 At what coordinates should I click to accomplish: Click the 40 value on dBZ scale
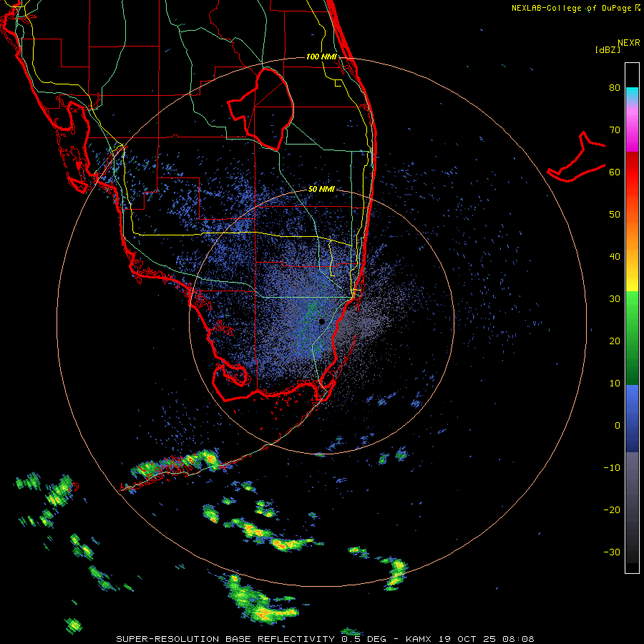tap(615, 257)
